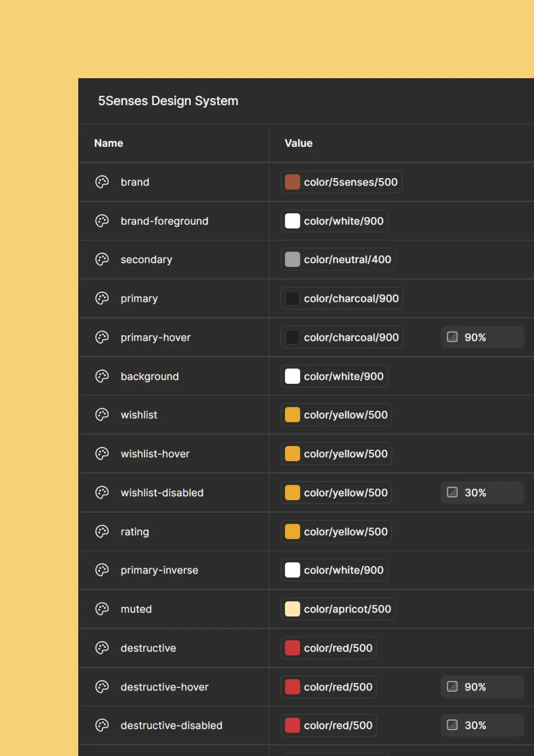Select the background variable name
The image size is (534, 756).
[150, 377]
